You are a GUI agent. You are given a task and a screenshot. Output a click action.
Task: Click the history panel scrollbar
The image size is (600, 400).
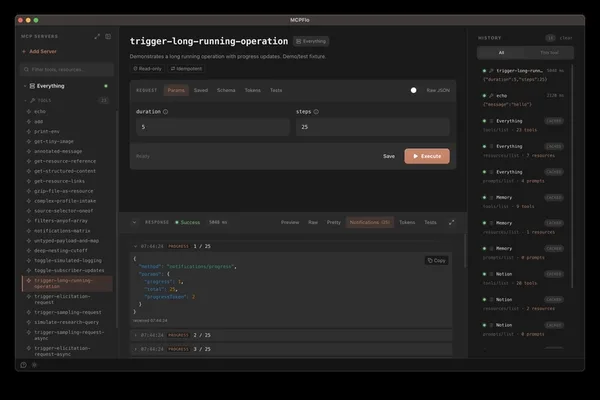(572, 176)
